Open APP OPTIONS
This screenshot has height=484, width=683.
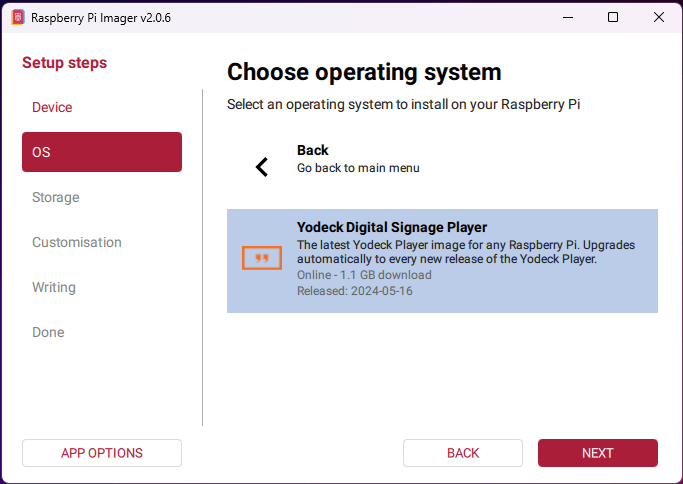pyautogui.click(x=101, y=453)
